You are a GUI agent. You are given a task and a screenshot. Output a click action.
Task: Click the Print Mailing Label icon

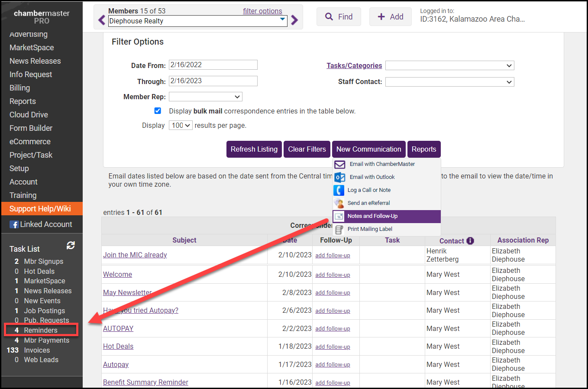click(x=339, y=229)
